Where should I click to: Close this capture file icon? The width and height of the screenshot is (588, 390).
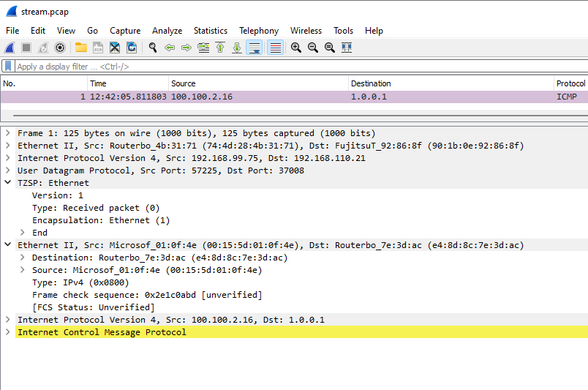(115, 48)
